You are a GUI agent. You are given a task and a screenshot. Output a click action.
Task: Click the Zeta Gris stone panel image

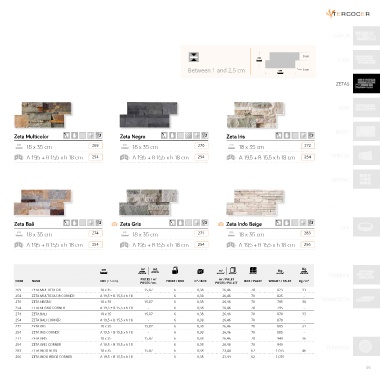tap(148, 203)
